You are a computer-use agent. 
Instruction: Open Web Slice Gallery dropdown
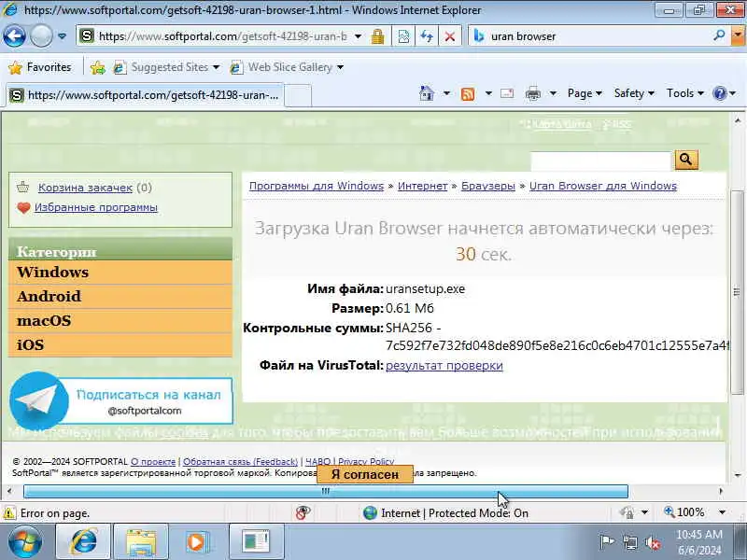tap(287, 67)
